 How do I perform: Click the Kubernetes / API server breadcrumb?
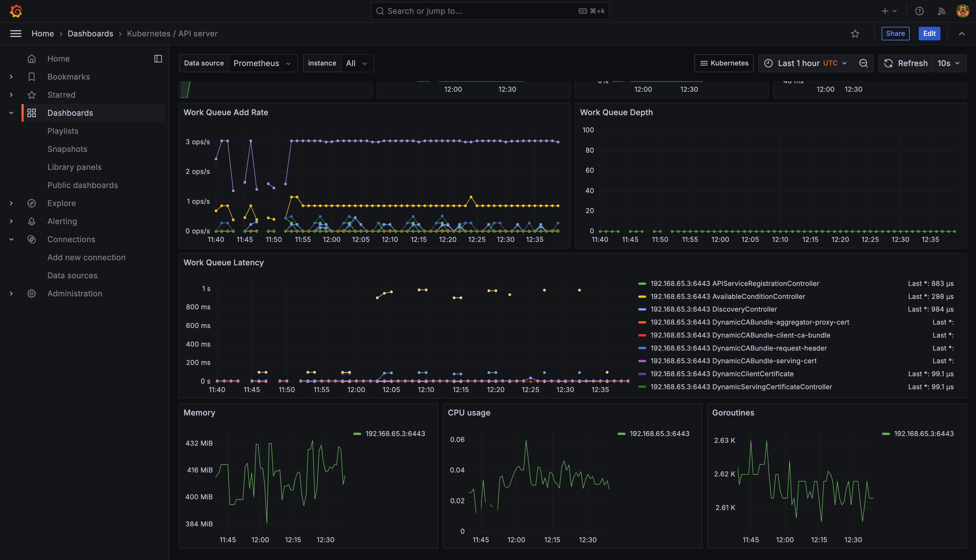tap(172, 34)
